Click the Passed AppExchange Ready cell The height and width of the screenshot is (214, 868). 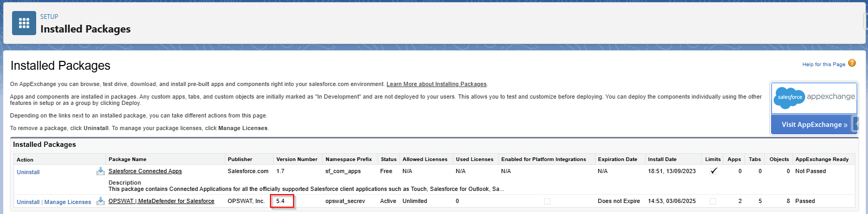click(805, 201)
